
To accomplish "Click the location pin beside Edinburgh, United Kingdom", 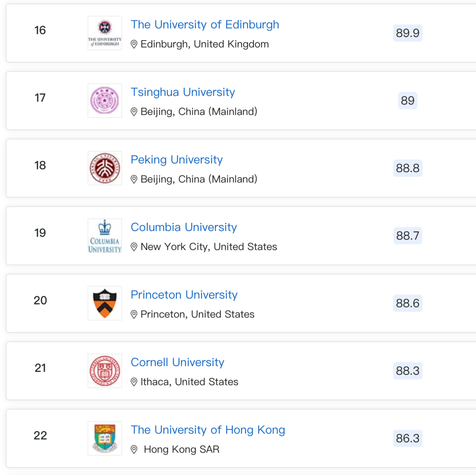I will point(134,45).
